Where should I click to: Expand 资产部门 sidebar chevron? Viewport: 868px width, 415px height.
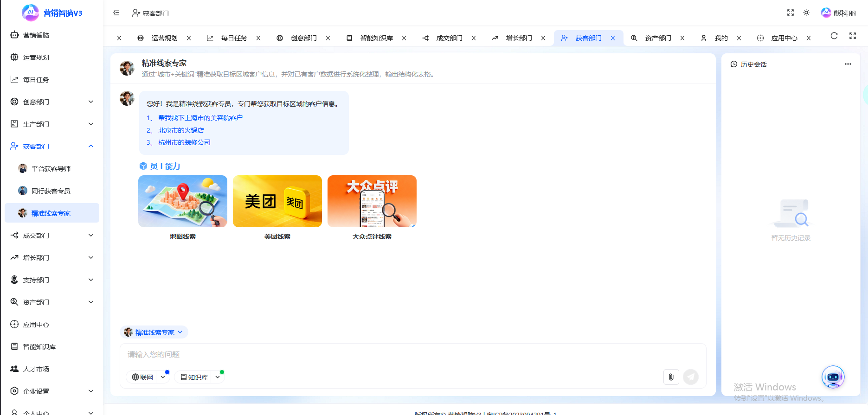(x=91, y=302)
